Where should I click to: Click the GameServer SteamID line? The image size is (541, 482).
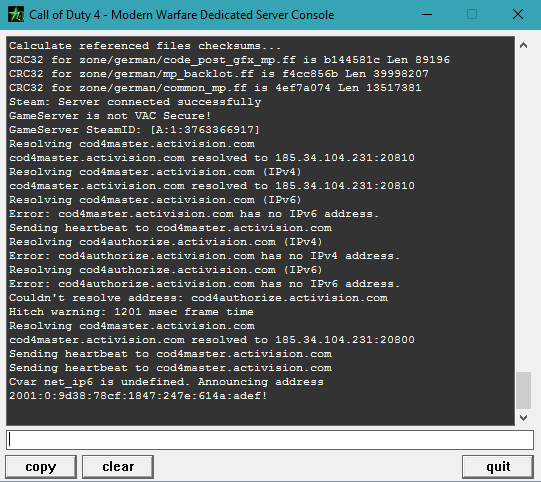[134, 130]
